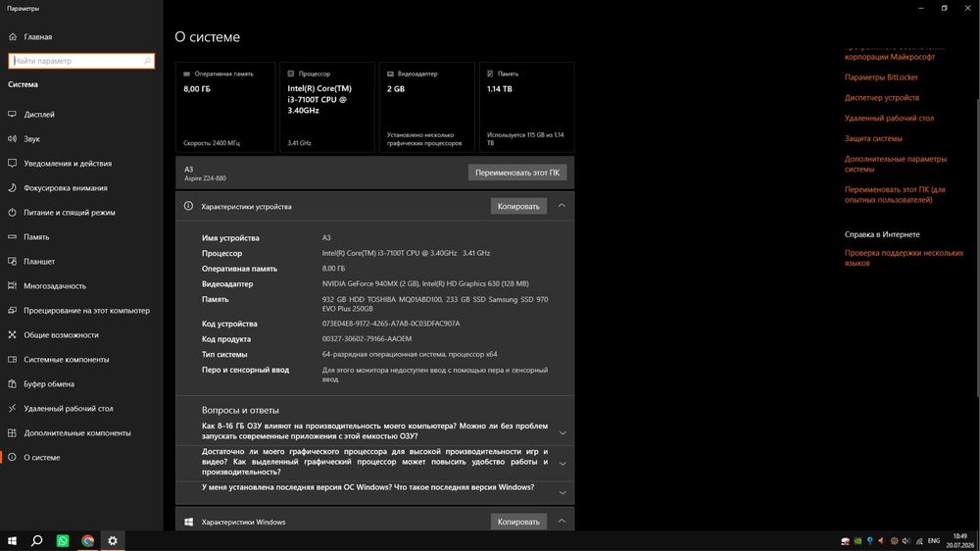Open Дополнительные параметры системы link
This screenshot has width=980, height=551.
click(895, 164)
